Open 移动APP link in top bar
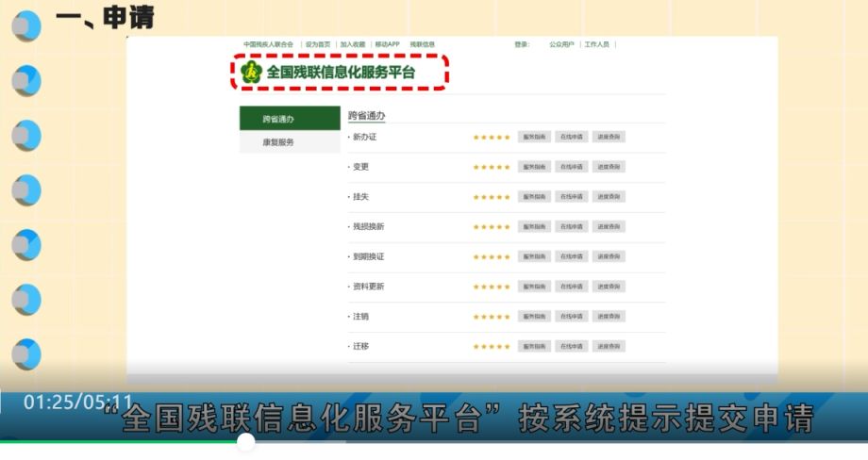This screenshot has height=460, width=868. (x=387, y=44)
